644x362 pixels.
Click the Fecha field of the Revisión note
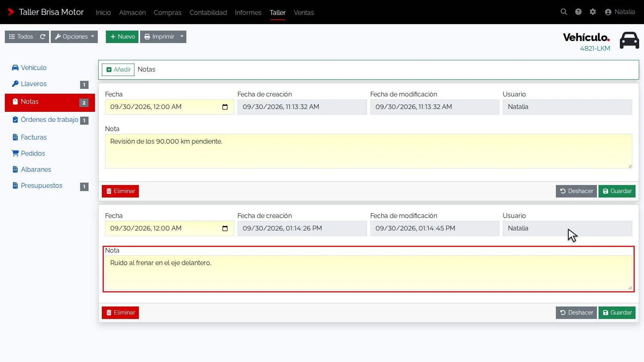pyautogui.click(x=169, y=107)
